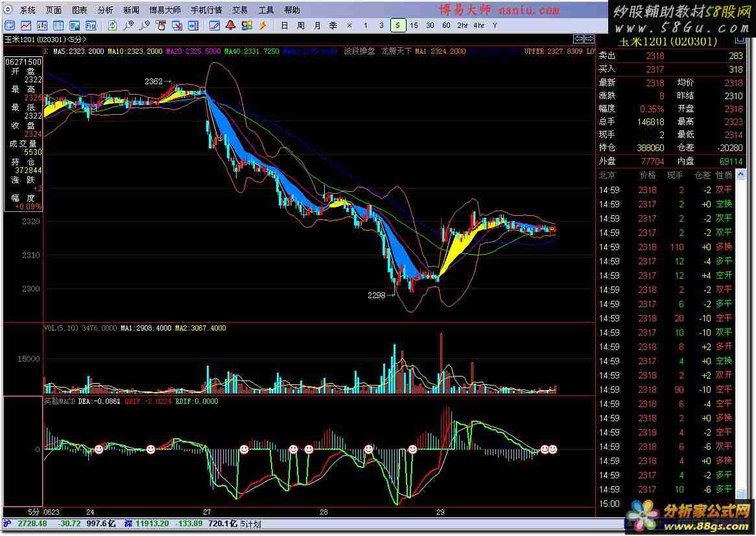Click the right arrow chart navigation button

click(x=589, y=38)
